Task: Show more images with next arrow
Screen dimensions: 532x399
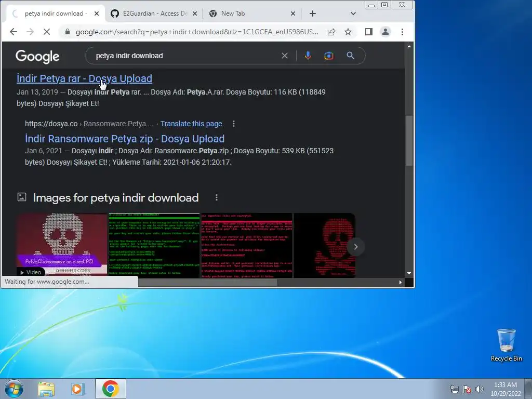Action: (x=355, y=247)
